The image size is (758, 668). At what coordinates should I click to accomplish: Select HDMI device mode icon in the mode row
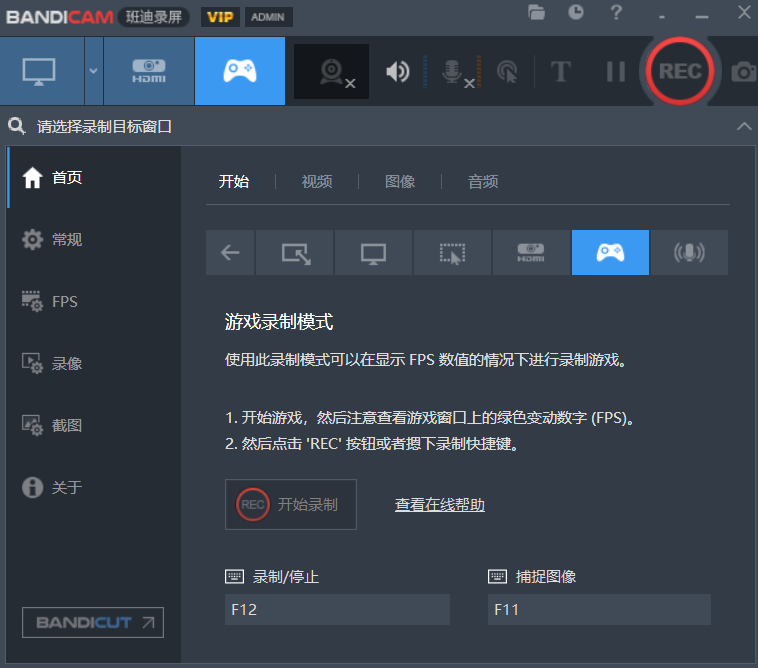point(531,252)
